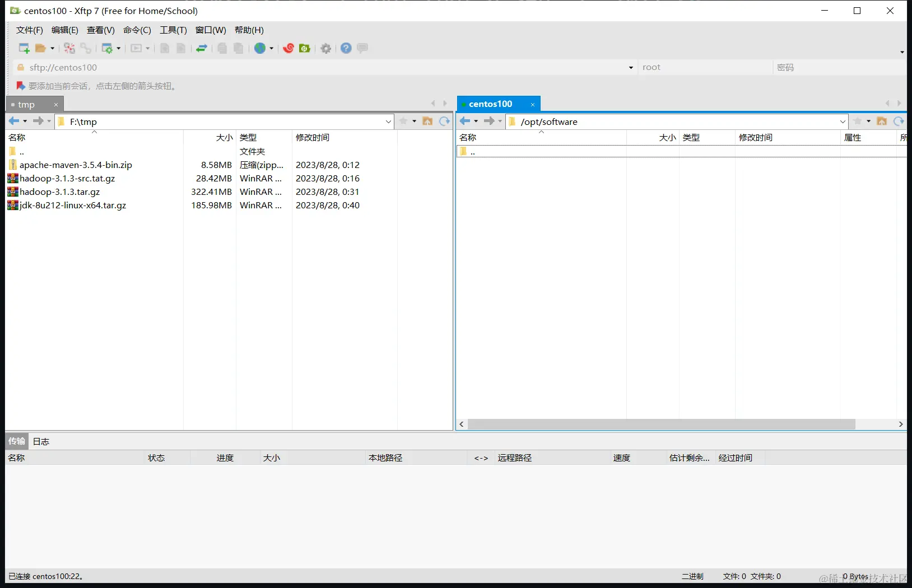This screenshot has height=588, width=912.
Task: Sort remote files by 名称 column
Action: pos(541,138)
